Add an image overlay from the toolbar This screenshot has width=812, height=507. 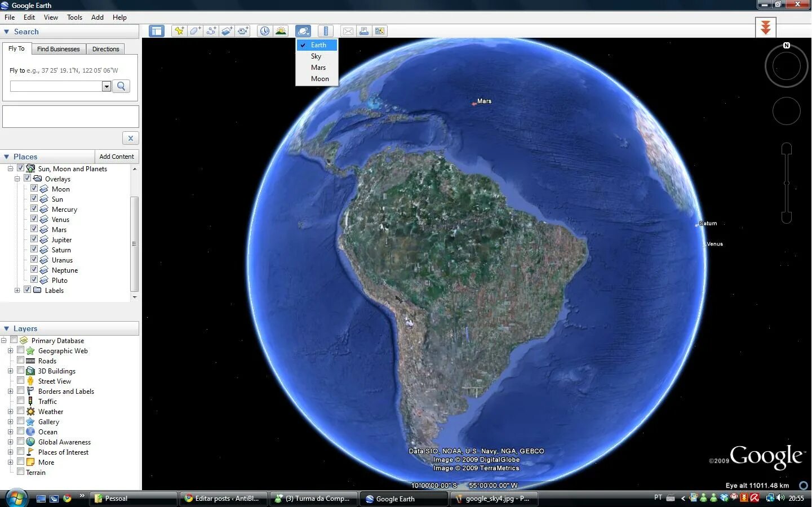(x=227, y=31)
